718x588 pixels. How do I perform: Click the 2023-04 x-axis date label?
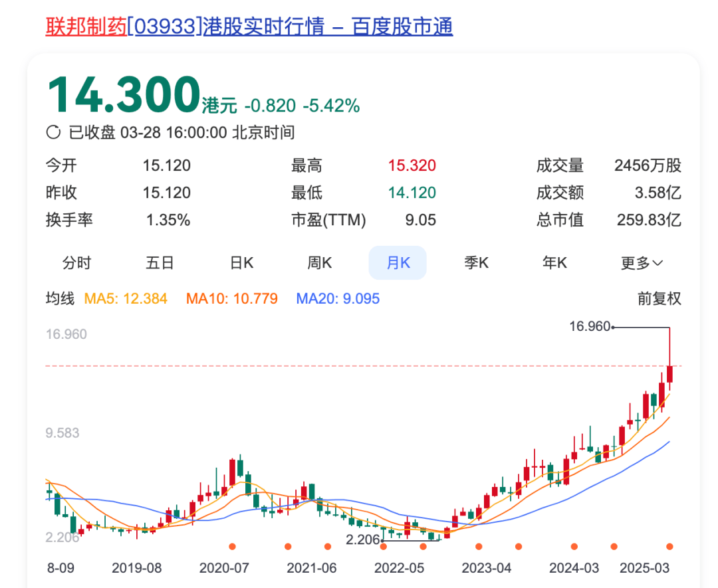[486, 568]
